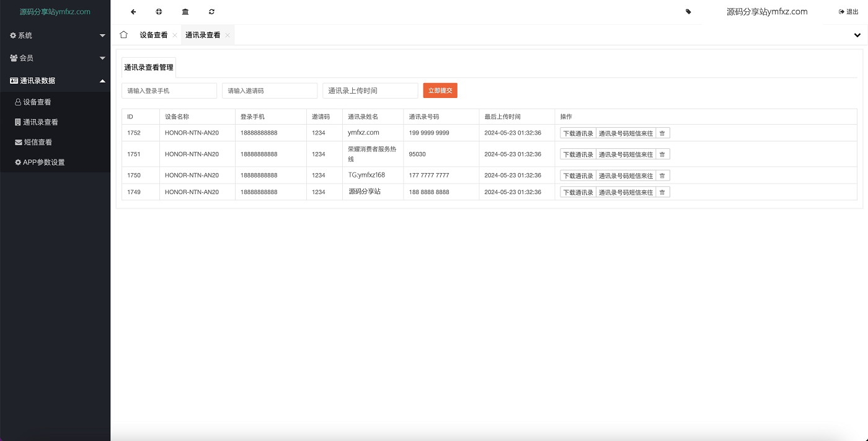Image resolution: width=868 pixels, height=441 pixels.
Task: Click the back arrow icon in top toolbar
Action: click(133, 12)
